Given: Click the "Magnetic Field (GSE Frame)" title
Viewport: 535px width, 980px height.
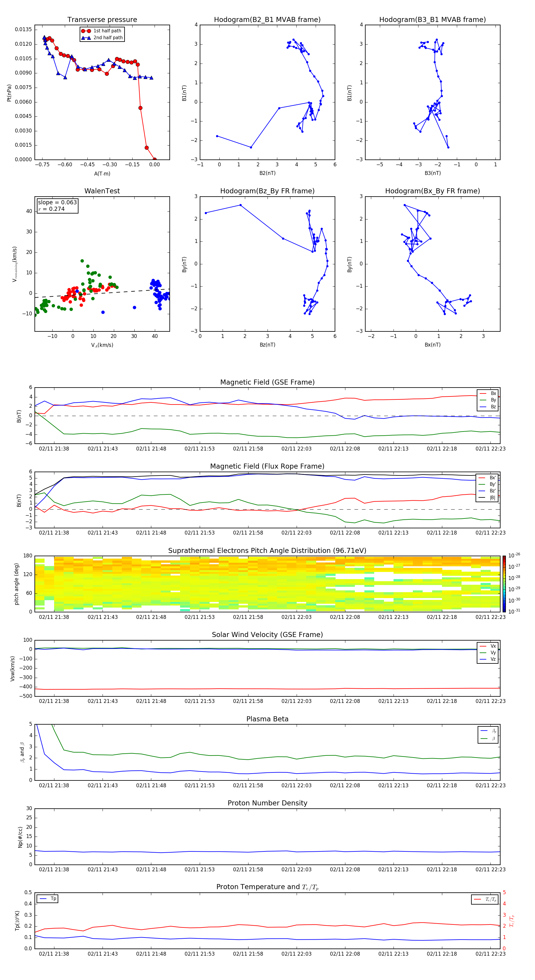Looking at the screenshot, I should (x=267, y=382).
